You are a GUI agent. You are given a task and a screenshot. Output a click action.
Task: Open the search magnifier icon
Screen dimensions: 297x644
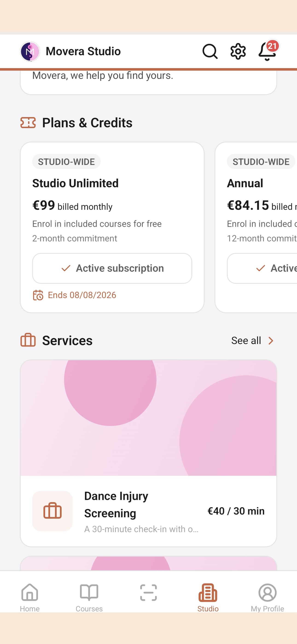(210, 51)
